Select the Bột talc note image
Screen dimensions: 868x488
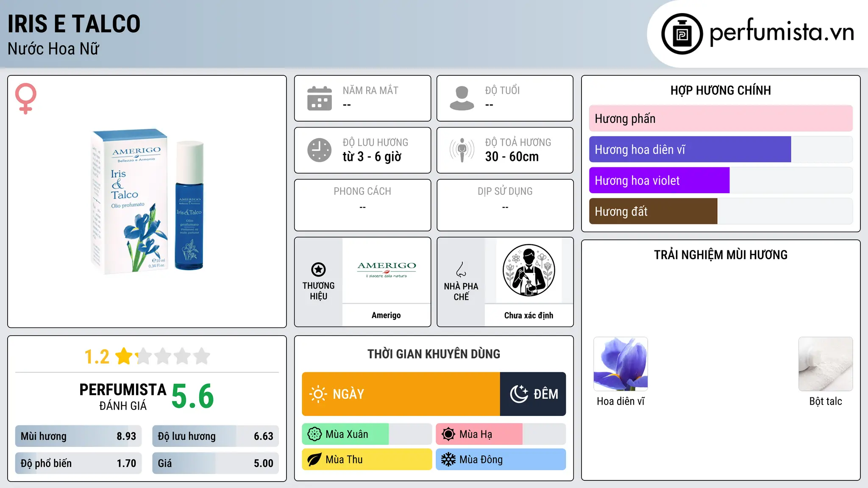(x=826, y=364)
